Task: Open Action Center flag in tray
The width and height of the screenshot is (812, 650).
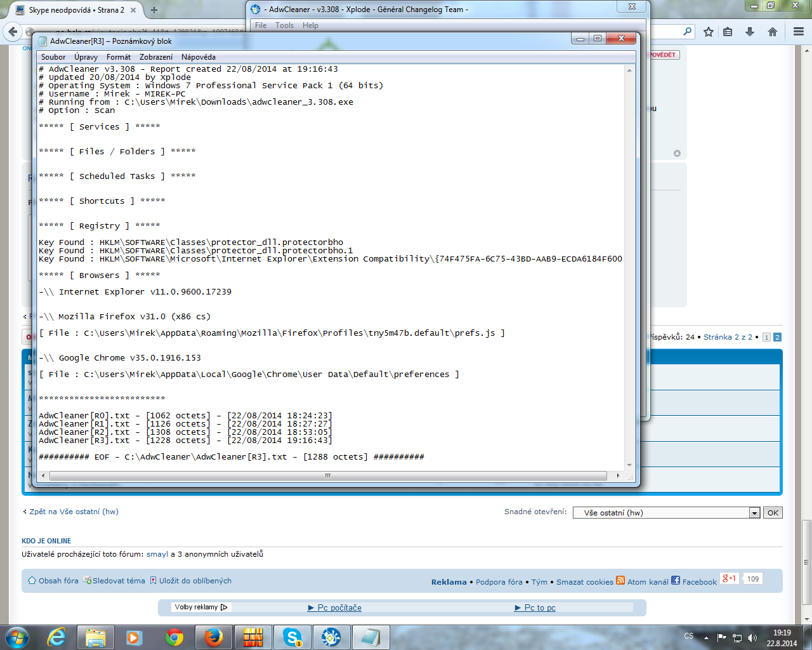Action: 722,638
